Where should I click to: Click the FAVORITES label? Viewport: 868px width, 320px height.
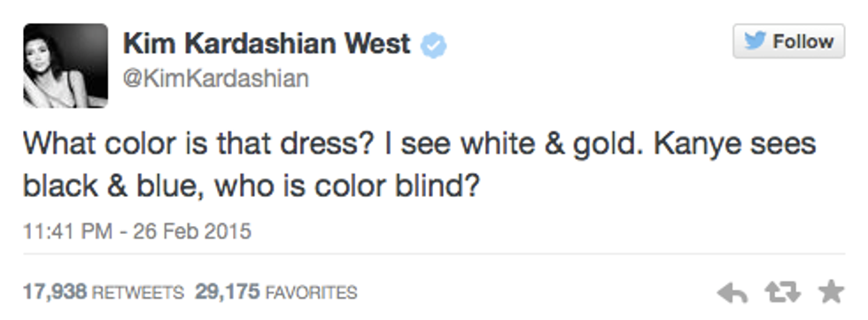(312, 293)
